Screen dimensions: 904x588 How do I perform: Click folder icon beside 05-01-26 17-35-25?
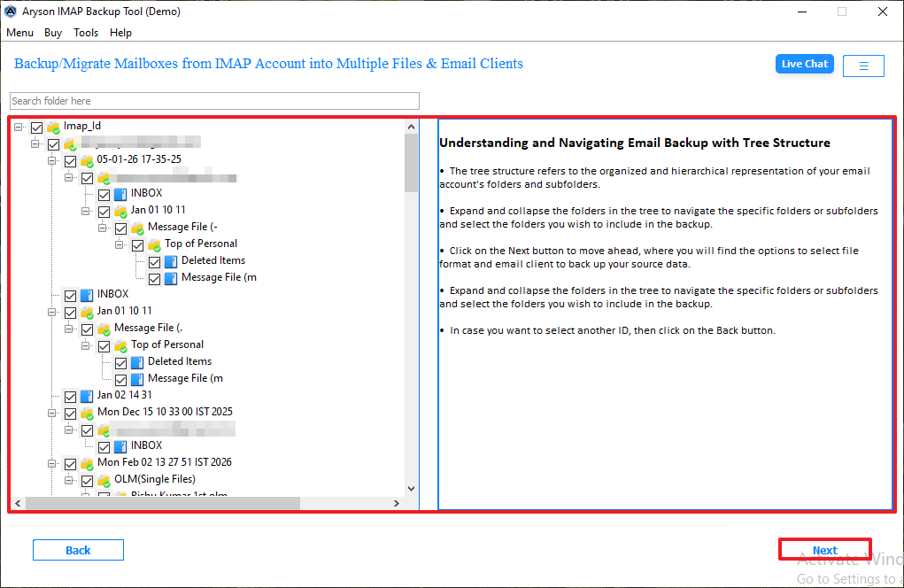[87, 161]
